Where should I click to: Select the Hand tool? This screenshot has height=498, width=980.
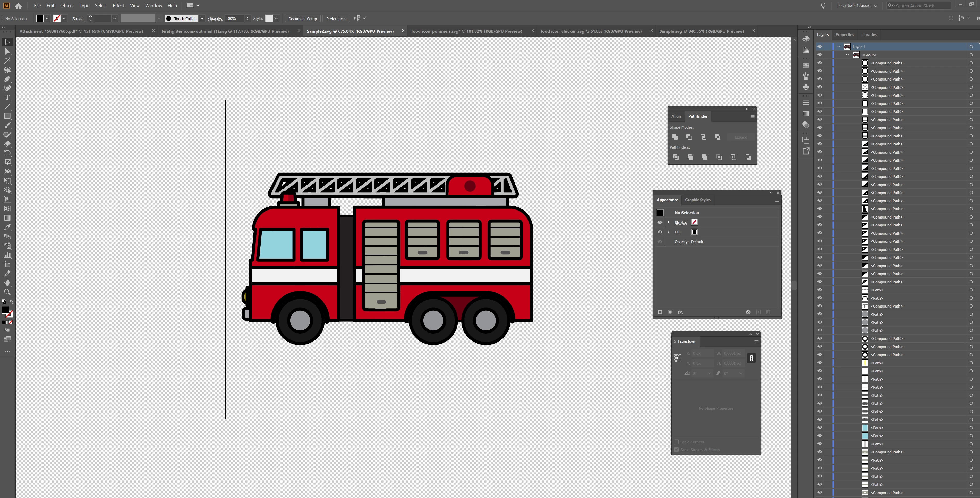pos(7,283)
